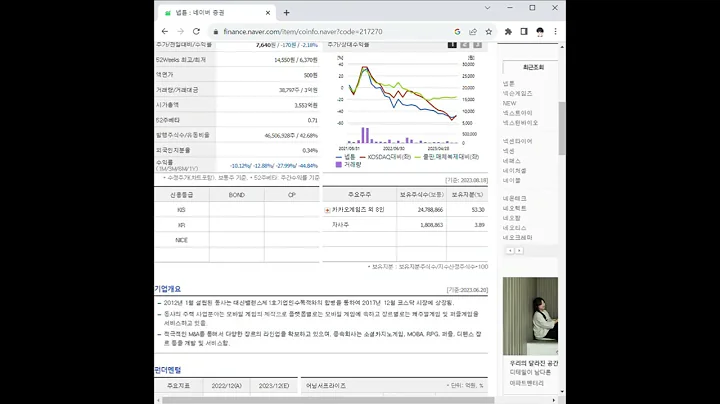This screenshot has height=404, width=720.
Task: Open the Chrome profile avatar
Action: (x=540, y=32)
